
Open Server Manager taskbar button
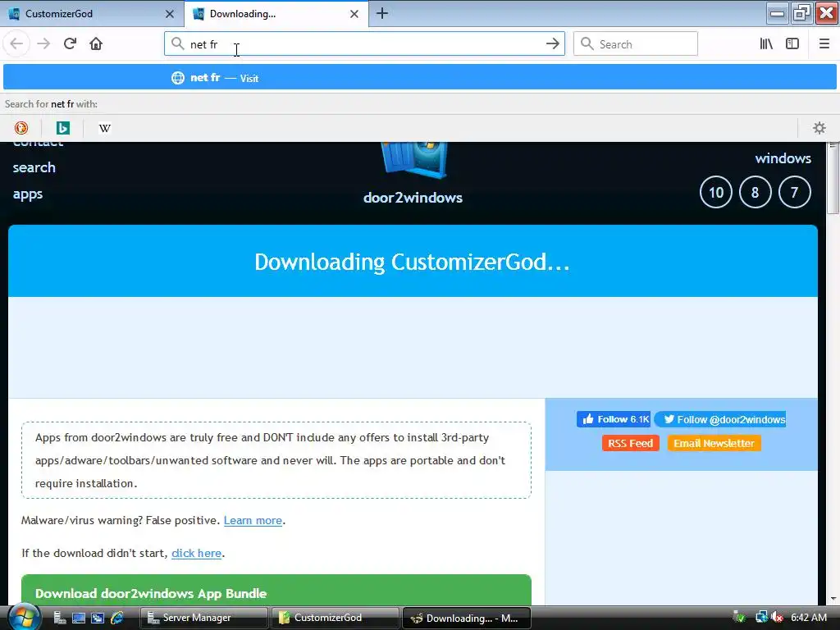(204, 618)
